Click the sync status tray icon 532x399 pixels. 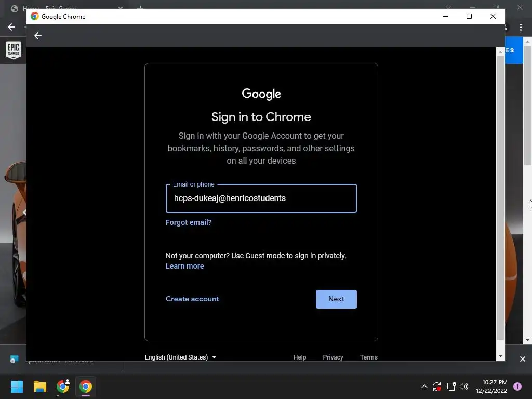click(436, 387)
